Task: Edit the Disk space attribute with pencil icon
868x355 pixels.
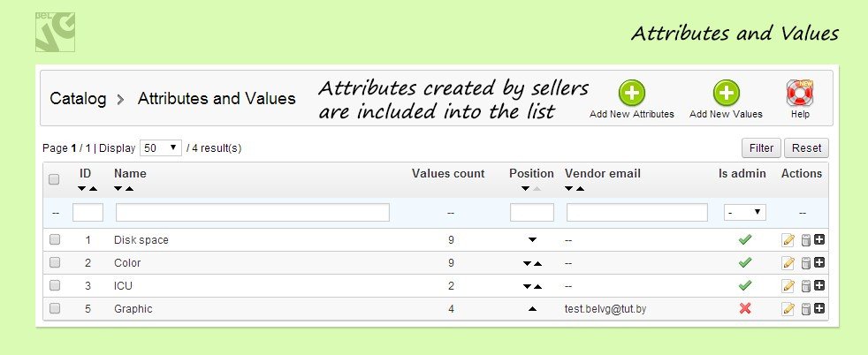Action: [788, 239]
